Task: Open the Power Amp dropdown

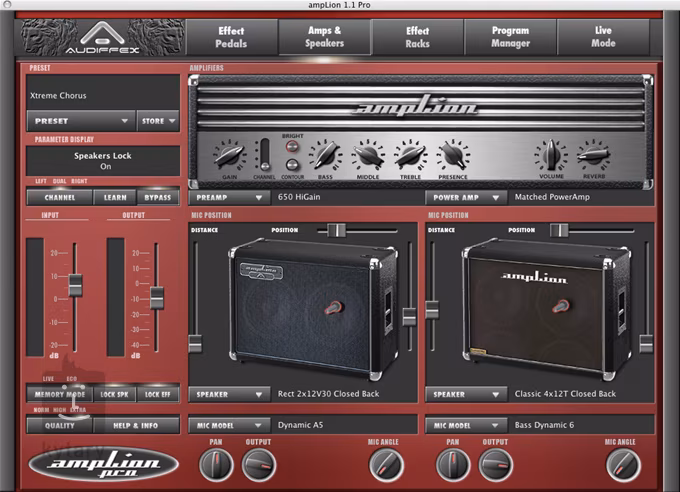Action: point(462,198)
